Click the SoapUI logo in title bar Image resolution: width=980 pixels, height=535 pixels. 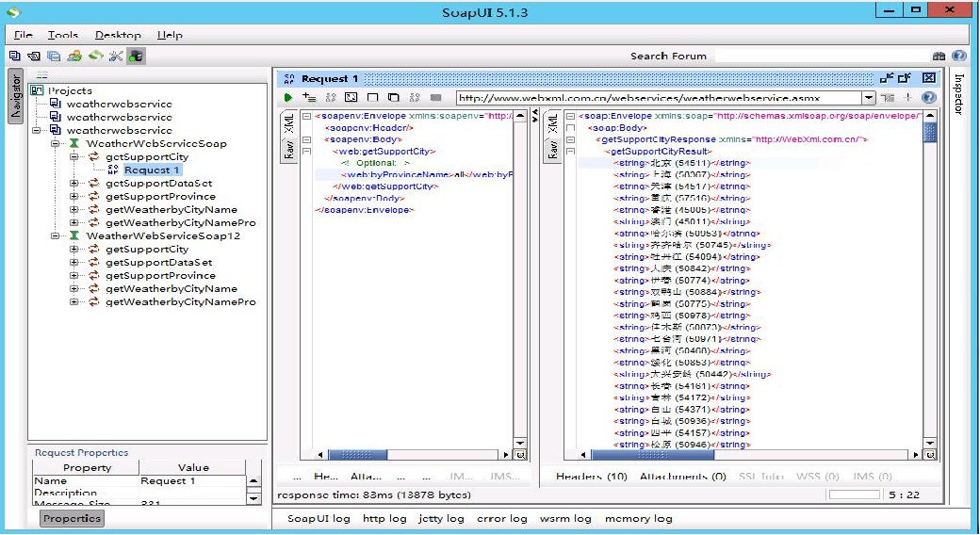tap(13, 12)
